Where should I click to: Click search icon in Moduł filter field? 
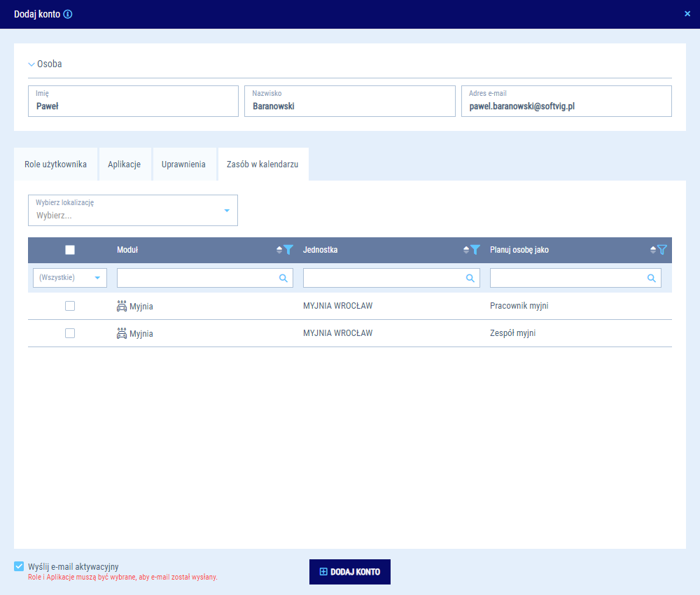[x=283, y=278]
